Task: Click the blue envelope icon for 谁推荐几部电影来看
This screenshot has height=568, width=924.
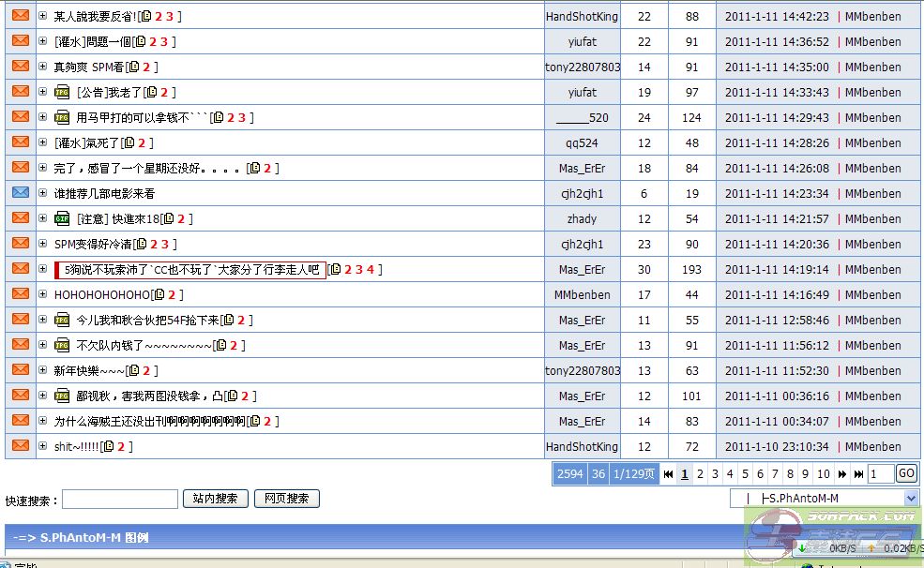Action: click(x=20, y=193)
